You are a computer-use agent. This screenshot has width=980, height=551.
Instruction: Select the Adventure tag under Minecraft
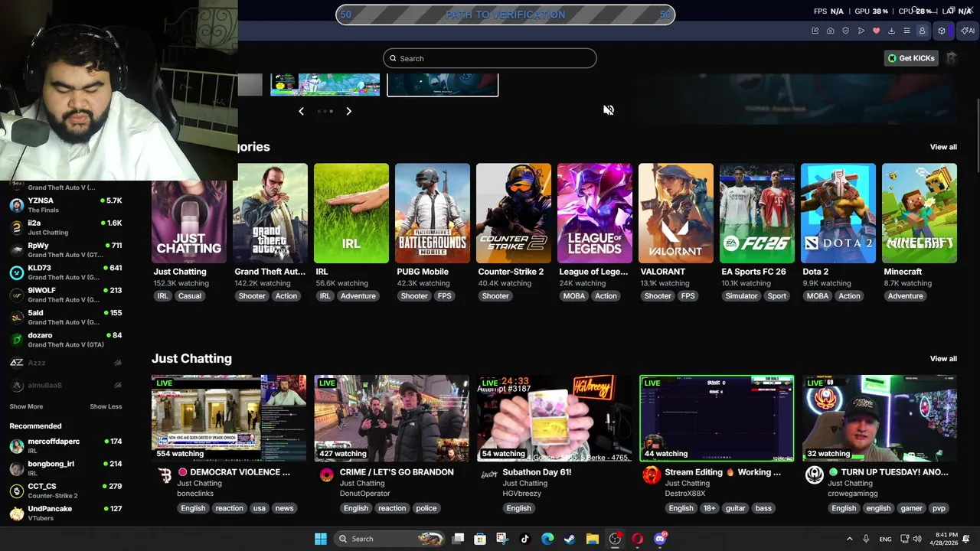(x=906, y=296)
